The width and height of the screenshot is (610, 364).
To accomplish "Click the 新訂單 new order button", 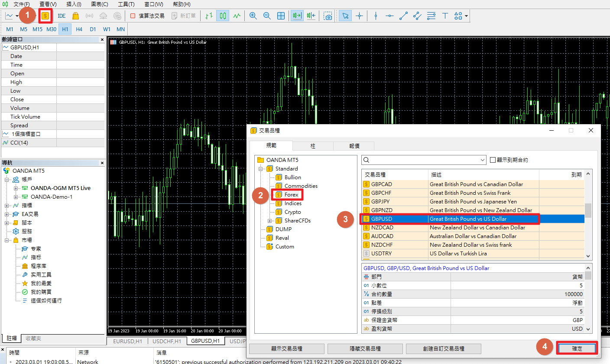I will (x=184, y=16).
